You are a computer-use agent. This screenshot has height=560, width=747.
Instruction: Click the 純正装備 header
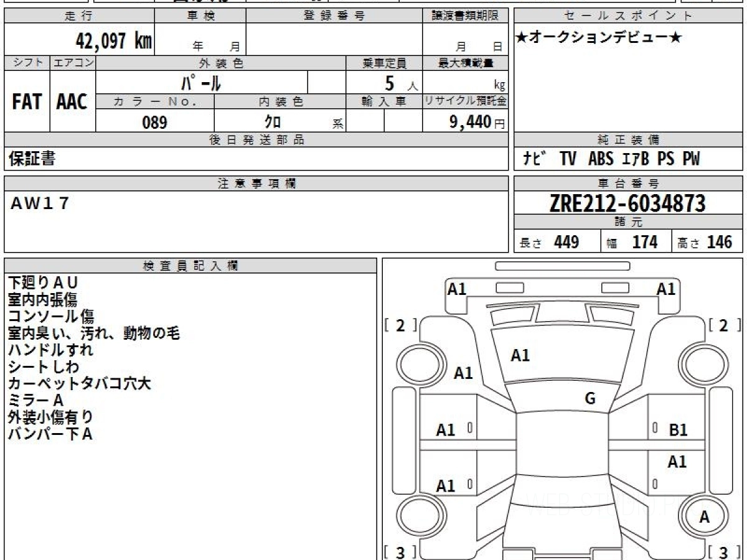click(629, 140)
